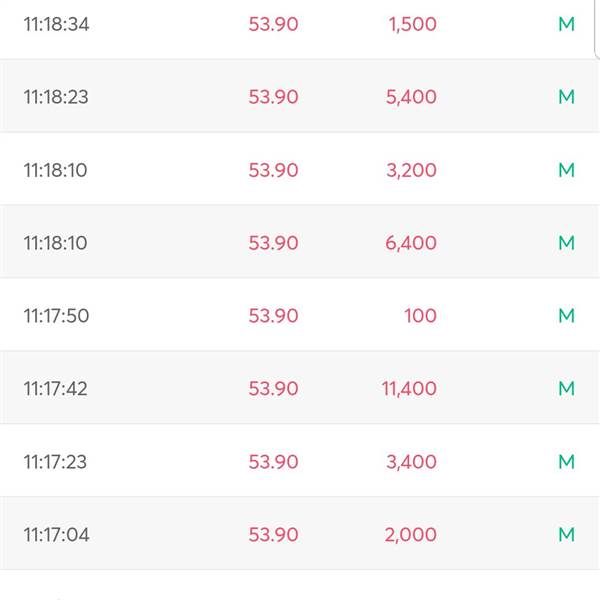Click the 5,400 volume entry
Image resolution: width=600 pixels, height=600 pixels.
point(411,97)
